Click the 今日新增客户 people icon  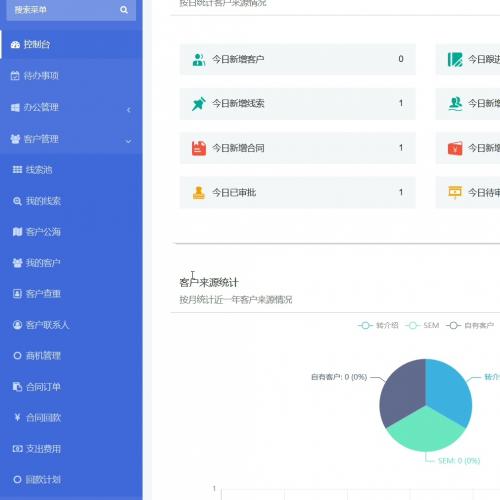pos(199,60)
